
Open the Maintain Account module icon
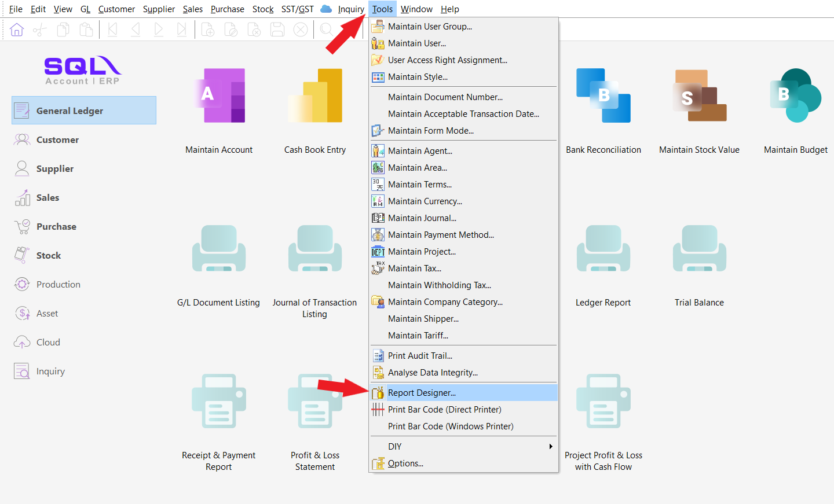pyautogui.click(x=219, y=96)
